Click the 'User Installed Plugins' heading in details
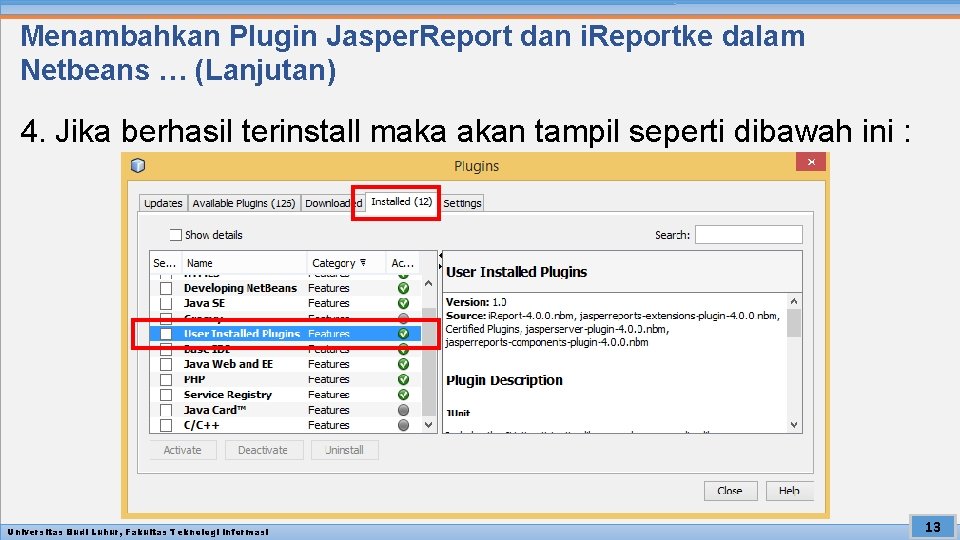Screen dimensions: 960x540 click(516, 272)
